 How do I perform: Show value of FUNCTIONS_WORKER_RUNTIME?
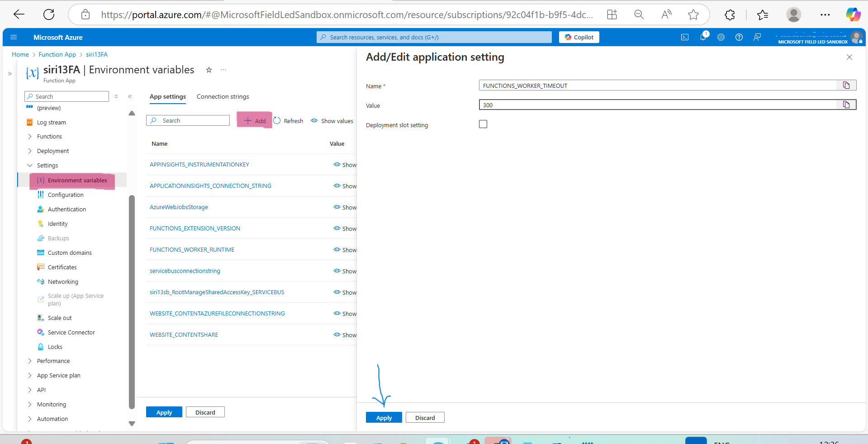[x=345, y=250]
